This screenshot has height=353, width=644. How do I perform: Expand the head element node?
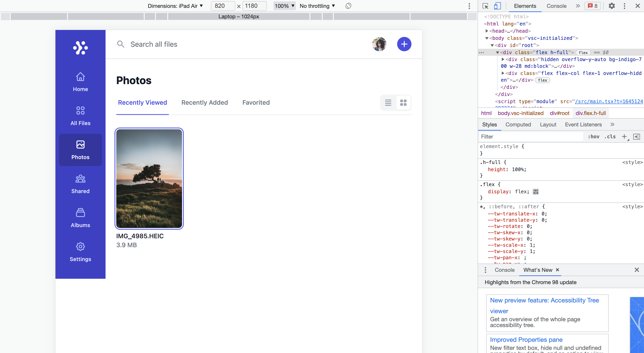487,31
